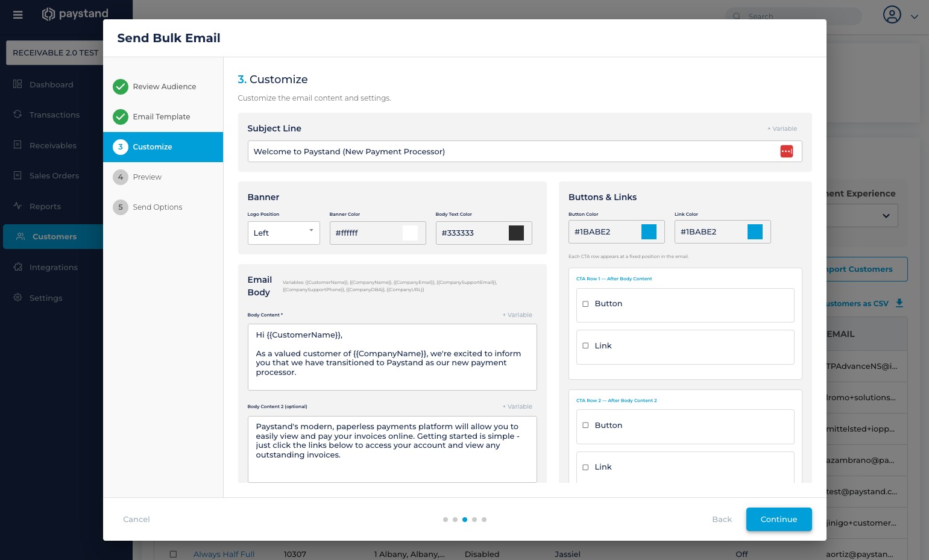
Task: Insert a variable into Body Content 2
Action: 518,406
